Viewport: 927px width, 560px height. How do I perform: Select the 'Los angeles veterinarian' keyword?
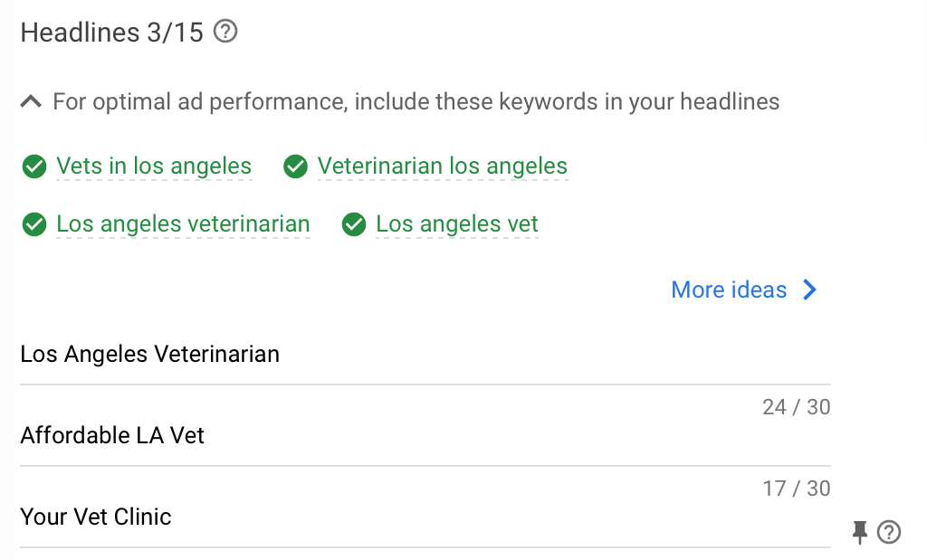point(183,223)
